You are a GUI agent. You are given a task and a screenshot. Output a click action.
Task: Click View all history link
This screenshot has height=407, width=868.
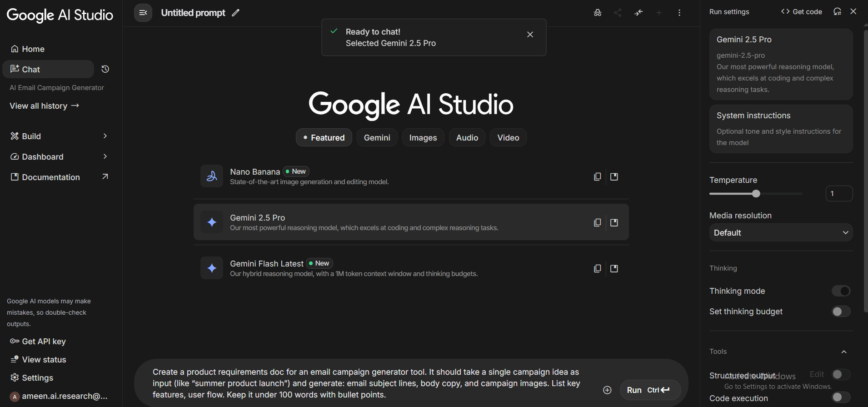45,106
